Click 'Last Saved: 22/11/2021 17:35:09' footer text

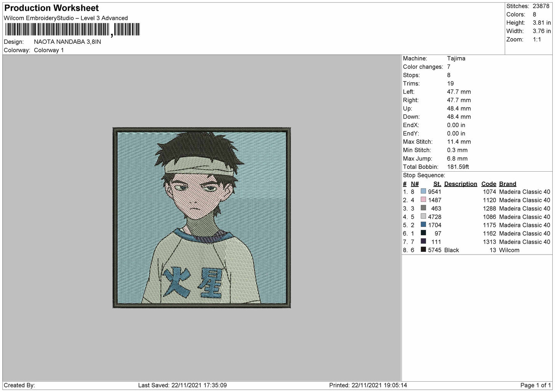[182, 385]
